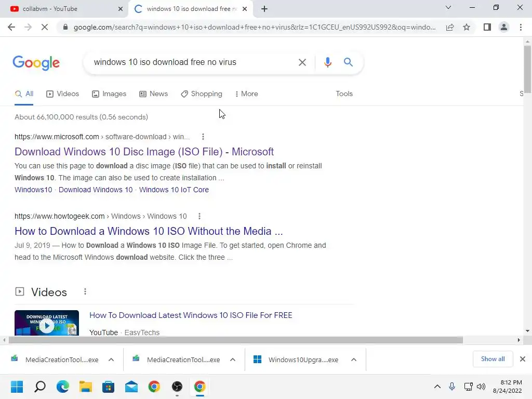Show hidden system tray icons
The height and width of the screenshot is (399, 532).
(437, 387)
